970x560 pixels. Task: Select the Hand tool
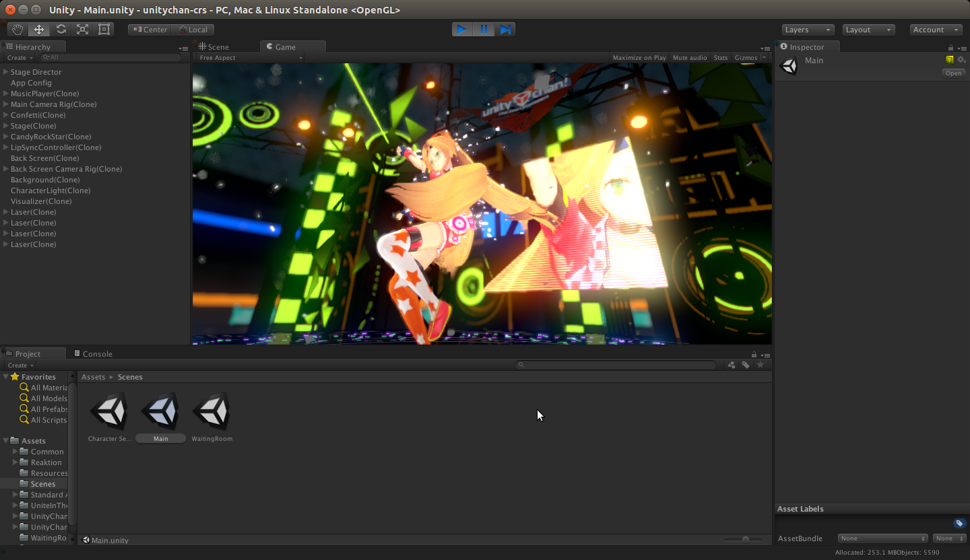tap(18, 30)
